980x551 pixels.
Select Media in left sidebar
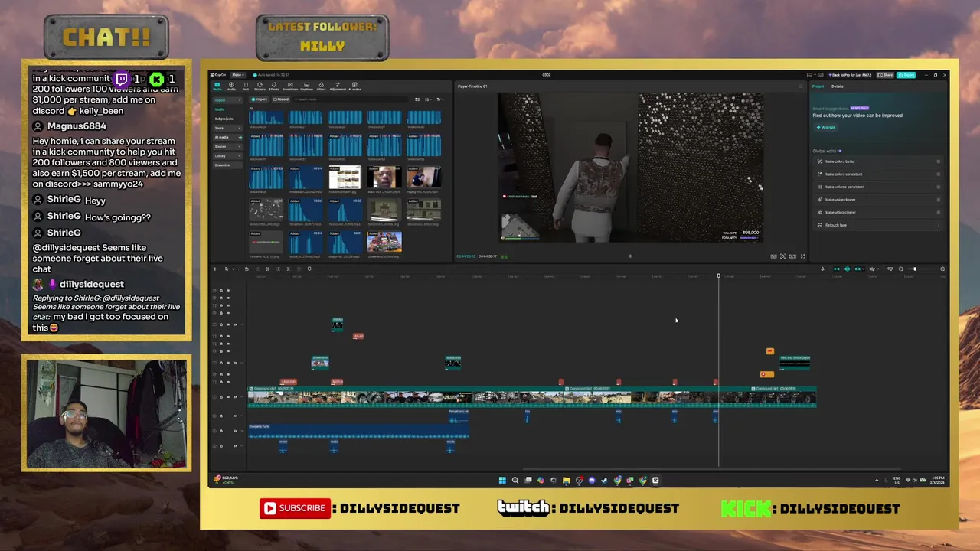pyautogui.click(x=220, y=109)
